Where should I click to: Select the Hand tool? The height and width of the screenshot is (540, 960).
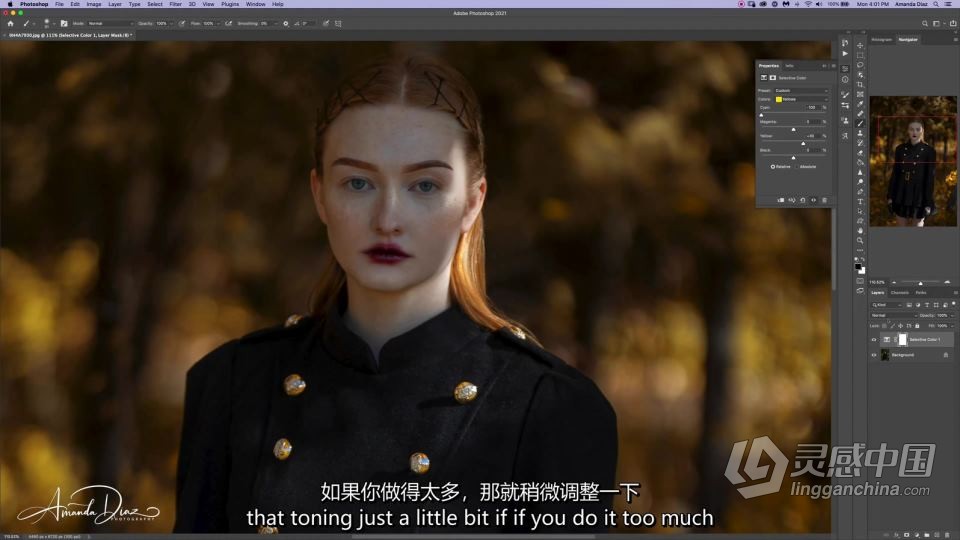(860, 231)
